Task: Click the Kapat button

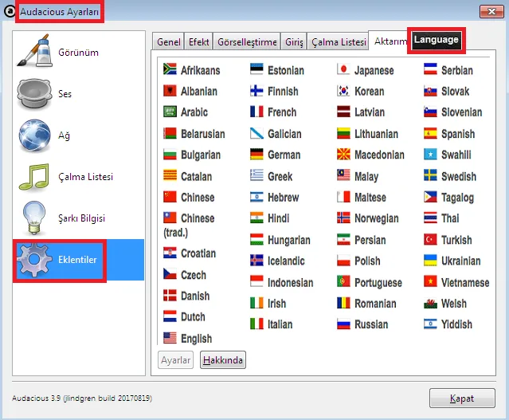Action: 462,398
